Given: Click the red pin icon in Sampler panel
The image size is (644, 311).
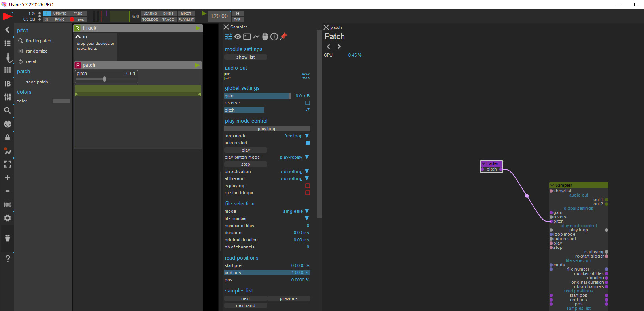Looking at the screenshot, I should [283, 36].
